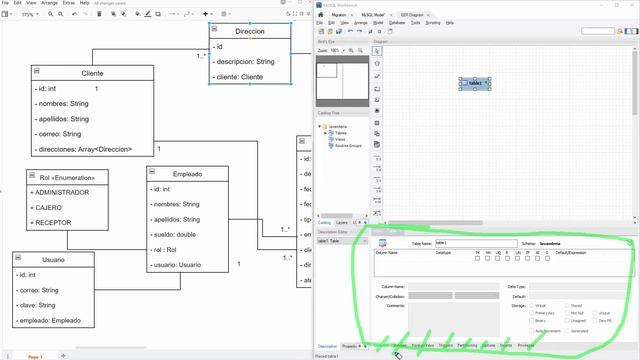
Task: Open draw.io Arrange menu
Action: 49,3
